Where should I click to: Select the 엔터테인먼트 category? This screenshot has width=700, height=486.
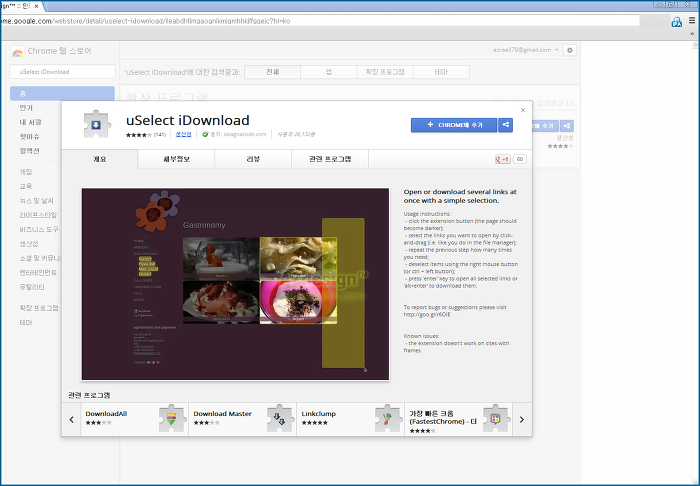[x=38, y=272]
